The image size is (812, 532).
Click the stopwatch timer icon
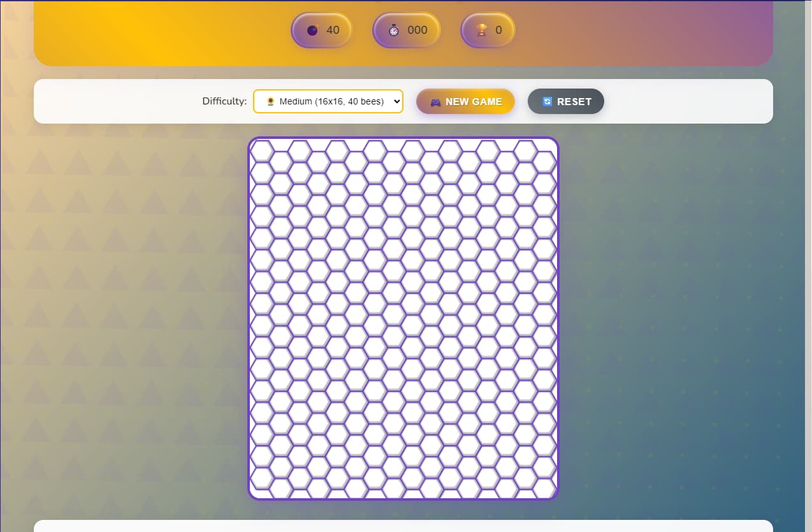tap(394, 30)
